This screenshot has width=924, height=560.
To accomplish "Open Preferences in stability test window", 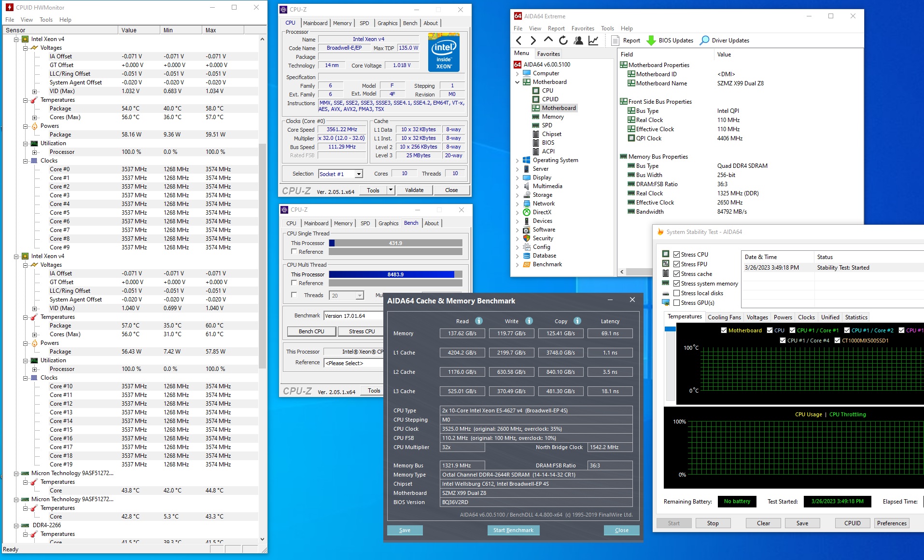I will coord(892,523).
